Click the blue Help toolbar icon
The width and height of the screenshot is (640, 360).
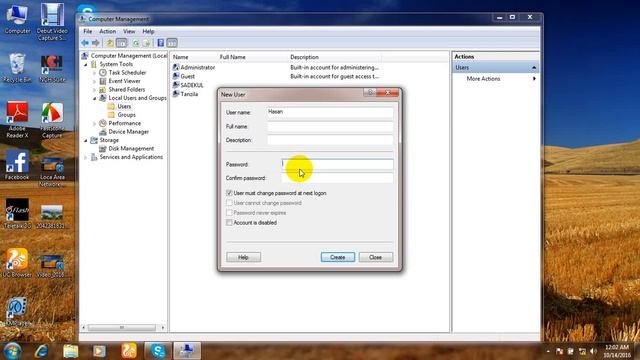pyautogui.click(x=161, y=43)
